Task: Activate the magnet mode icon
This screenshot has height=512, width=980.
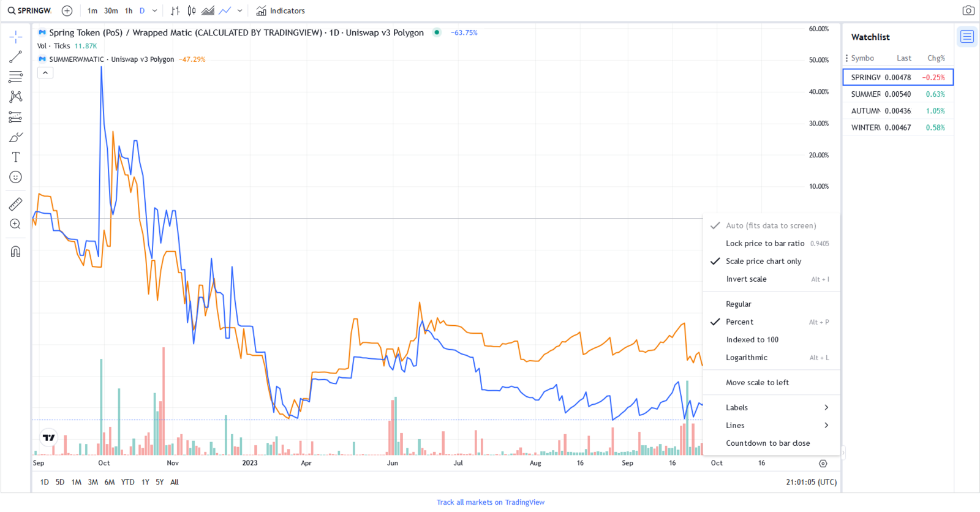Action: (16, 252)
